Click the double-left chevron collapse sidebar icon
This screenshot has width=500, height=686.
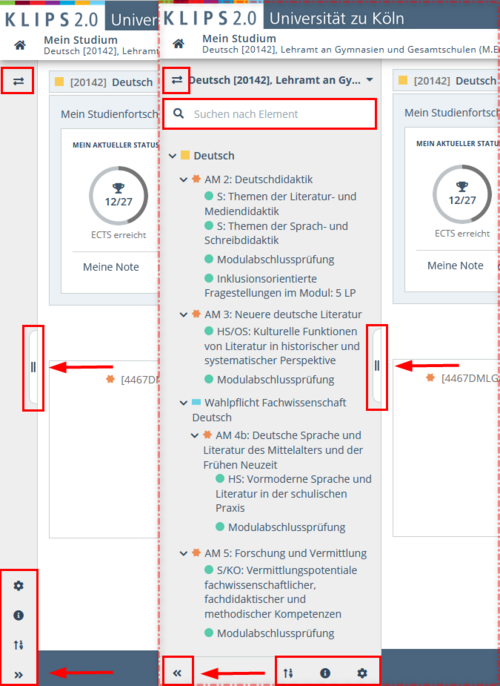click(x=177, y=673)
